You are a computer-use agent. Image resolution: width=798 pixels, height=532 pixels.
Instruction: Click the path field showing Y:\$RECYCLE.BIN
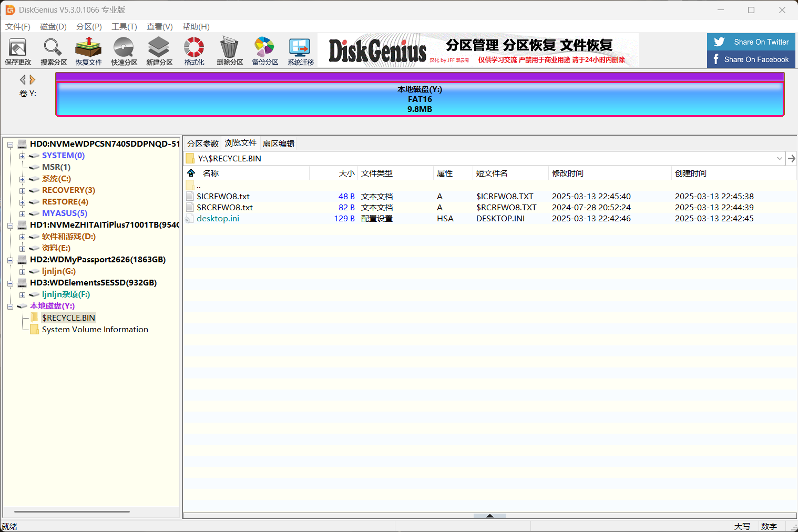point(484,158)
